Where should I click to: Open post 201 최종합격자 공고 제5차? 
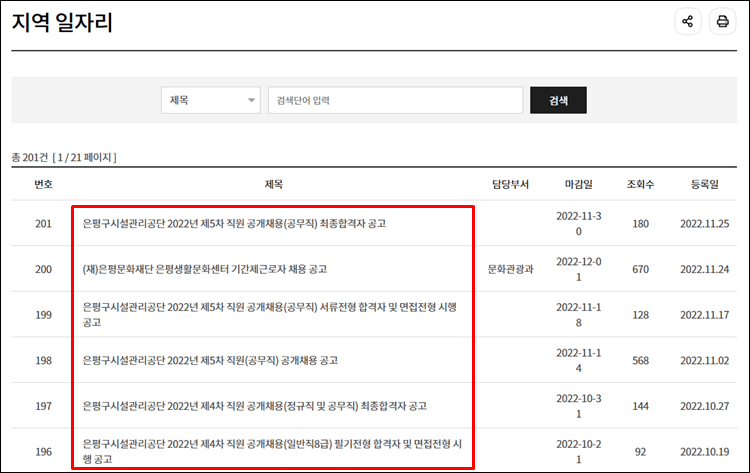tap(234, 223)
